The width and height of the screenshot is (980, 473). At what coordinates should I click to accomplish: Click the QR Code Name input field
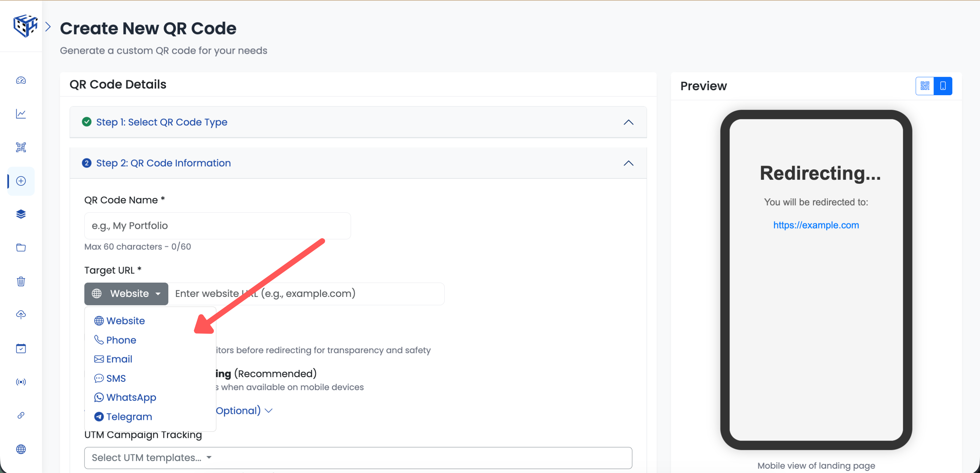click(217, 225)
